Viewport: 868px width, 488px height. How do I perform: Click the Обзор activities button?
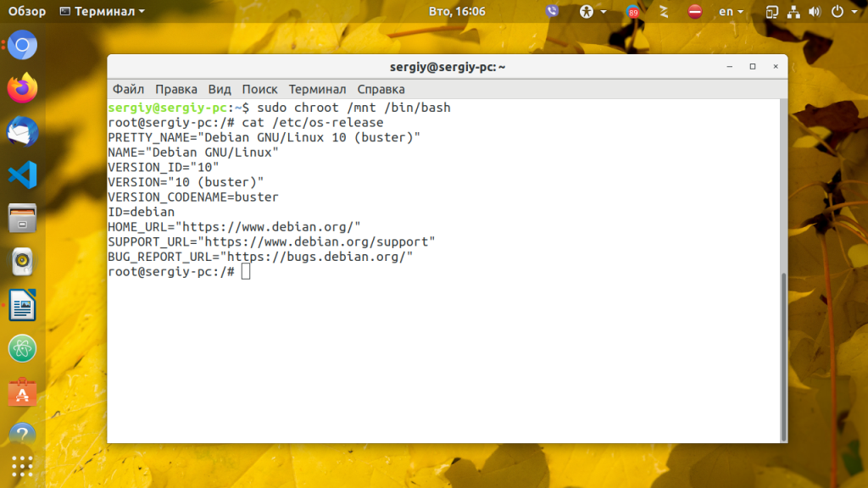27,12
